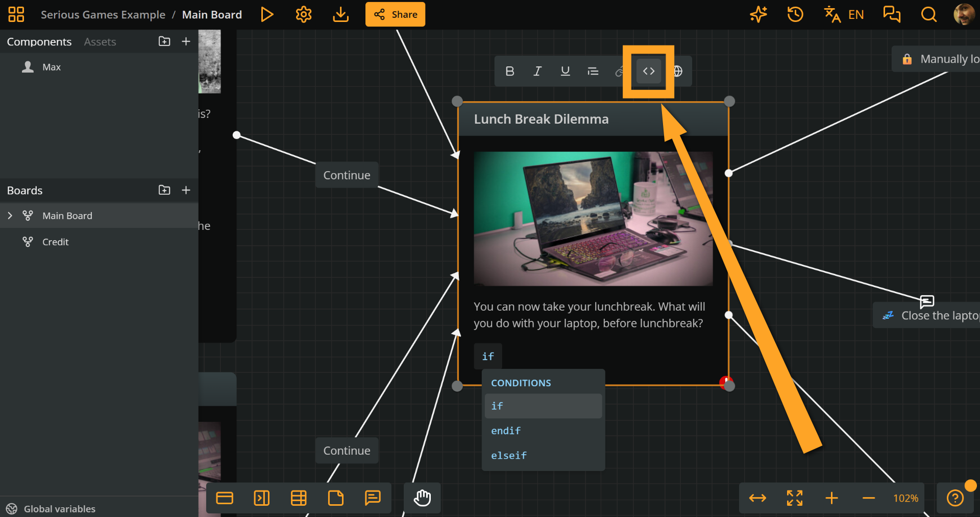Image resolution: width=980 pixels, height=517 pixels.
Task: Open the app grid menu icon
Action: click(16, 14)
